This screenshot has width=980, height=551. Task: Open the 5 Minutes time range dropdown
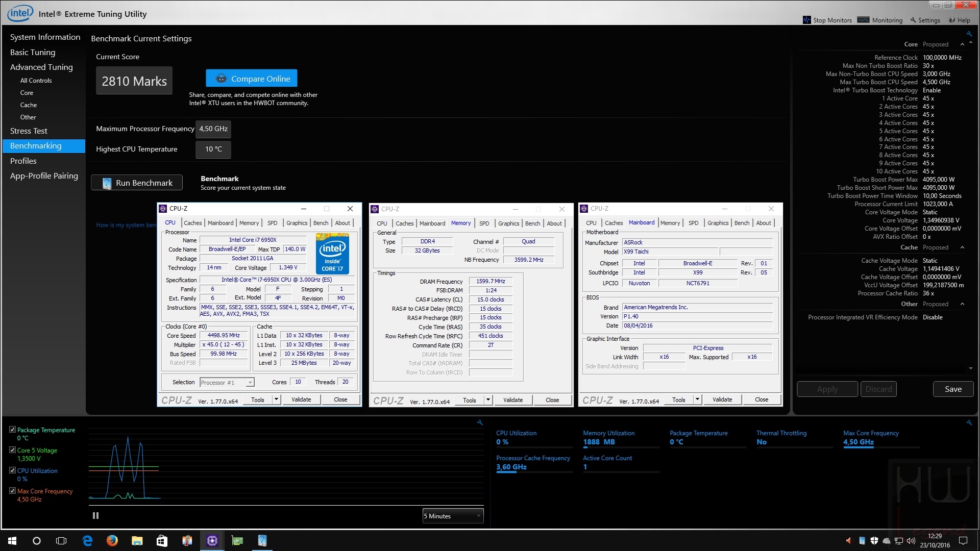(453, 516)
